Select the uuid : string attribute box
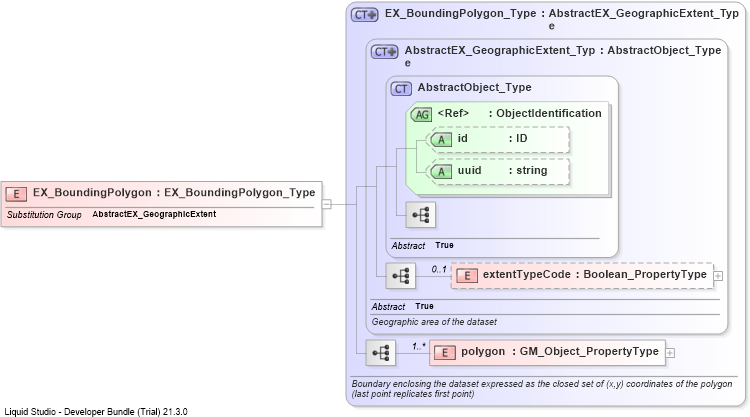This screenshot has height=417, width=750. click(x=500, y=172)
